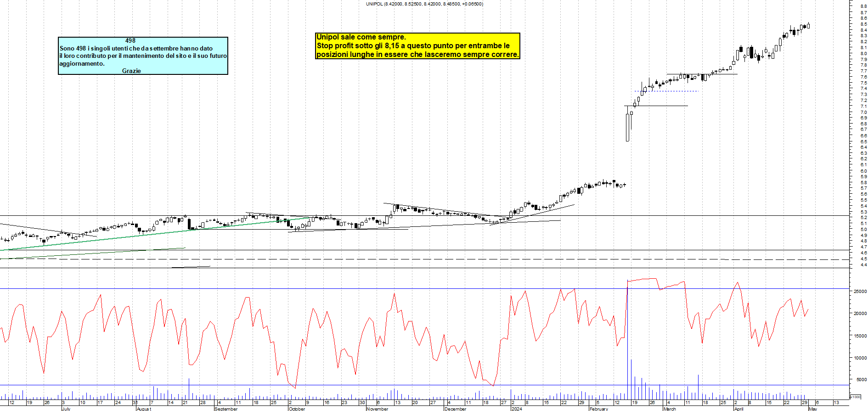Select the 'Unipol sale come sempre.' annotation line
This screenshot has width=868, height=411.
point(361,37)
